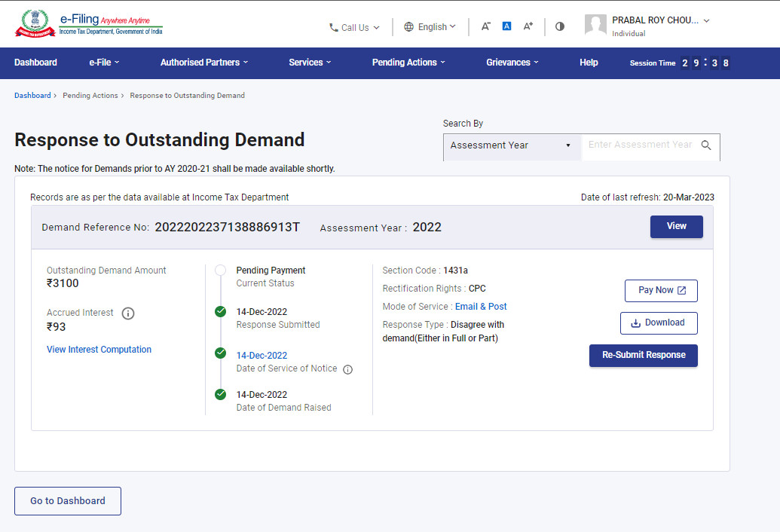
Task: Click Pending Actions breadcrumb
Action: [x=90, y=96]
